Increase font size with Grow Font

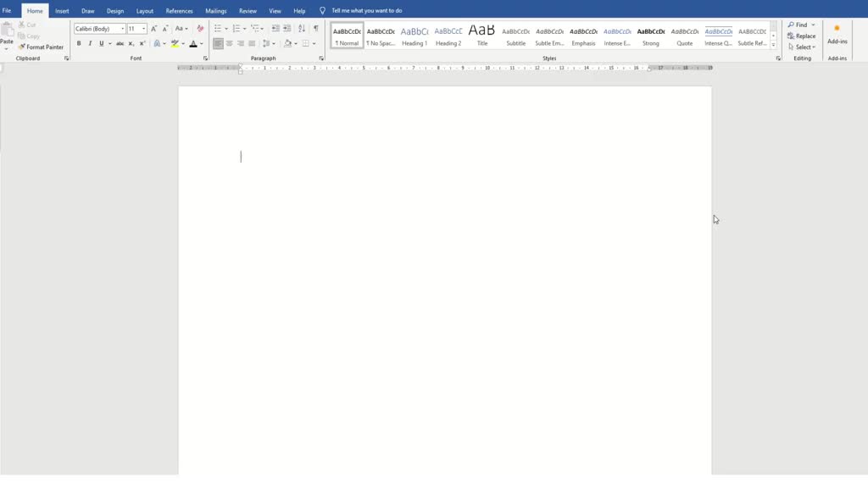(x=154, y=28)
